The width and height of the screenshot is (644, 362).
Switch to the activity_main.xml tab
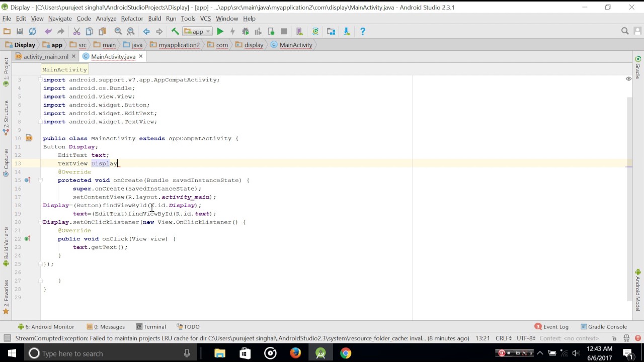[x=45, y=57]
